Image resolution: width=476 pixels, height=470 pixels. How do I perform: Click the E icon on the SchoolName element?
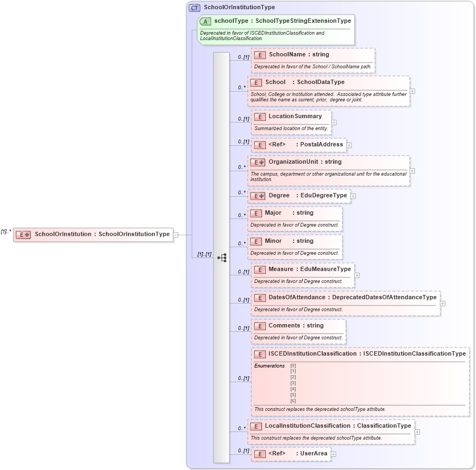pos(259,55)
